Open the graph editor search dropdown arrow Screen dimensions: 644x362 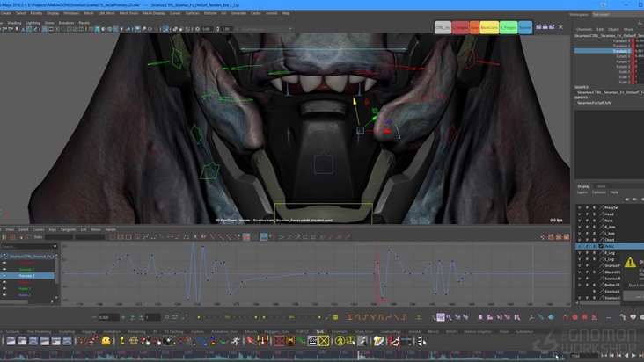(55, 246)
